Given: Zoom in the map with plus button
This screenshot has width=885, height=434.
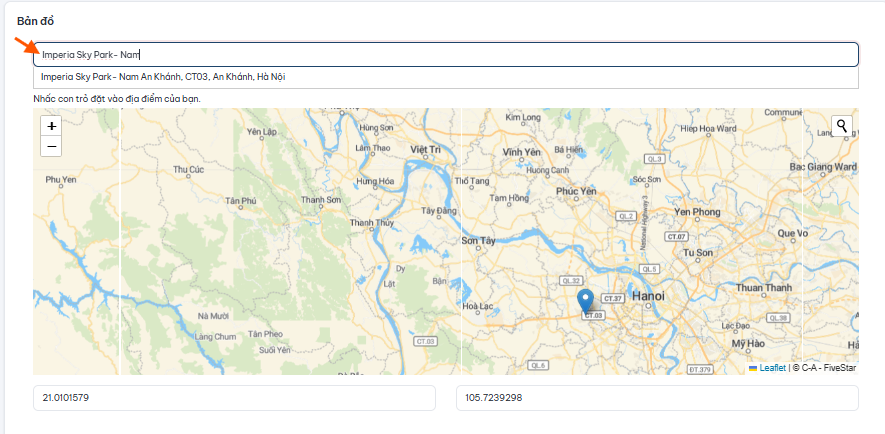Looking at the screenshot, I should pos(51,126).
